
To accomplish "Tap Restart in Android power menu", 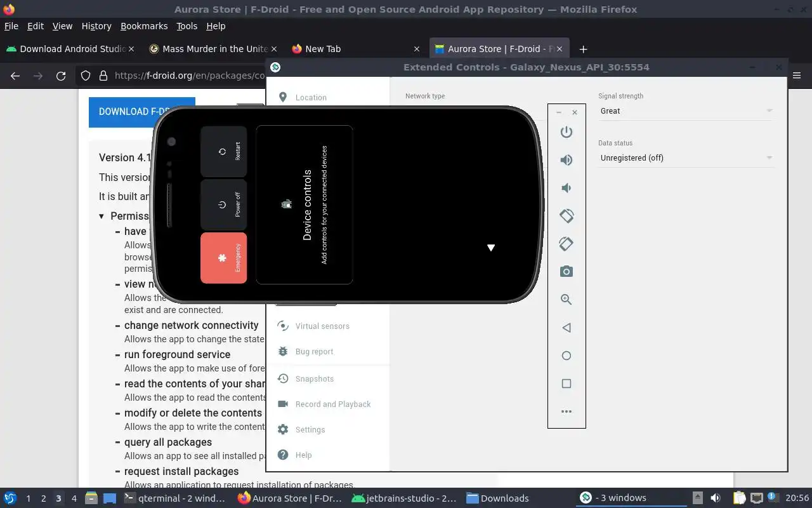I will pos(224,151).
